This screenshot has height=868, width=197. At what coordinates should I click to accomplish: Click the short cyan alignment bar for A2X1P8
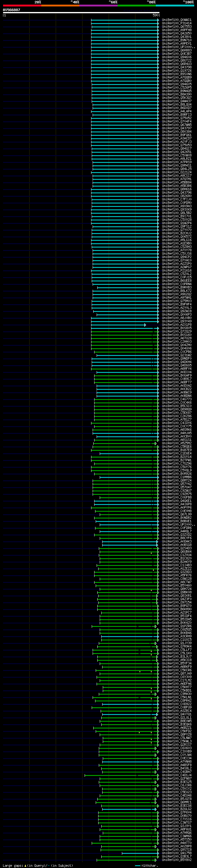tap(119, 325)
